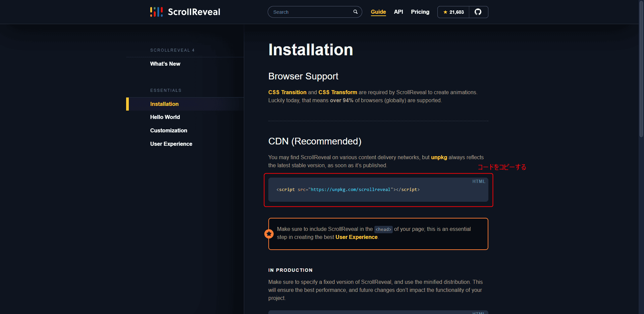The image size is (644, 314).
Task: Click the star count 21,603 button
Action: coord(453,12)
